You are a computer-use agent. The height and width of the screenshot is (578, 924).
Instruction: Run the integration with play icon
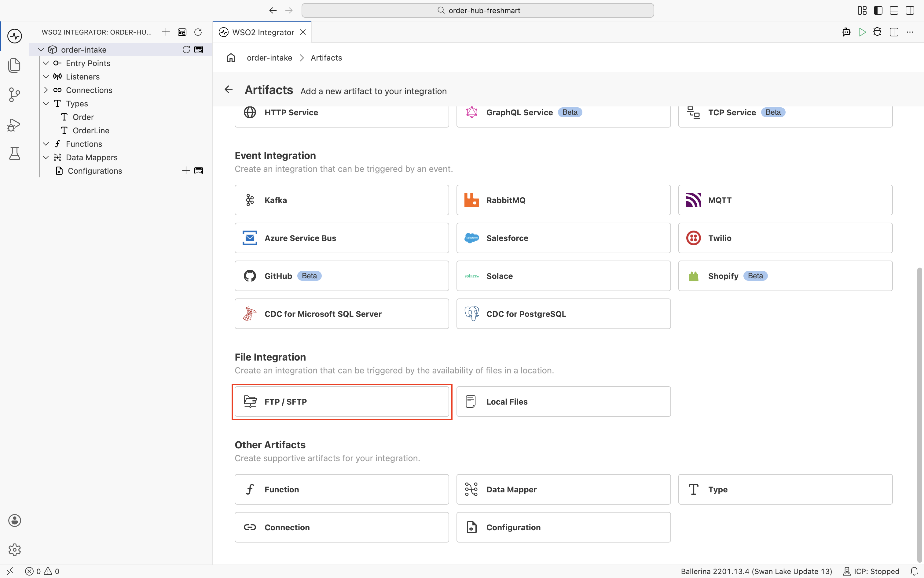862,32
